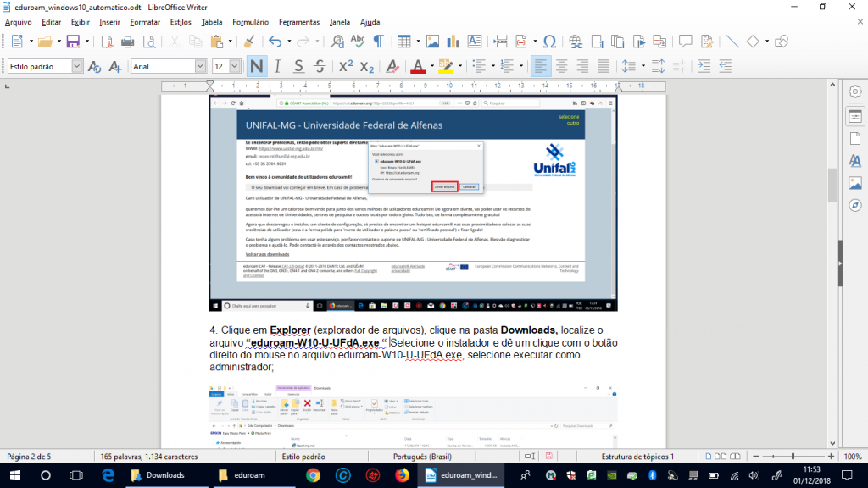Select the Insert line tool
The image size is (868, 488).
tap(732, 42)
